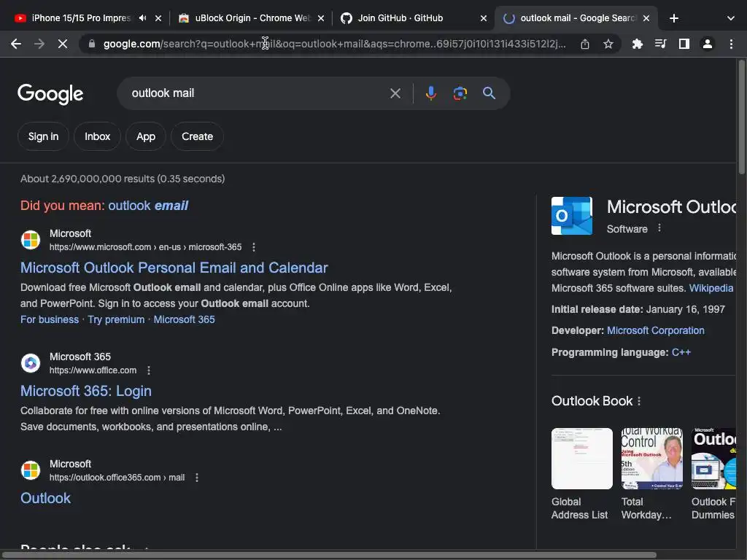Close the outlook mail search tab
The width and height of the screenshot is (747, 560).
646,18
